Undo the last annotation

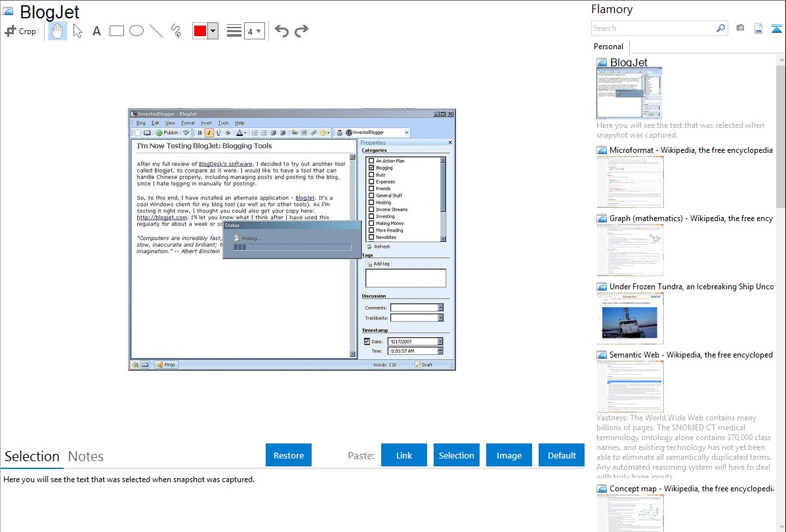281,31
